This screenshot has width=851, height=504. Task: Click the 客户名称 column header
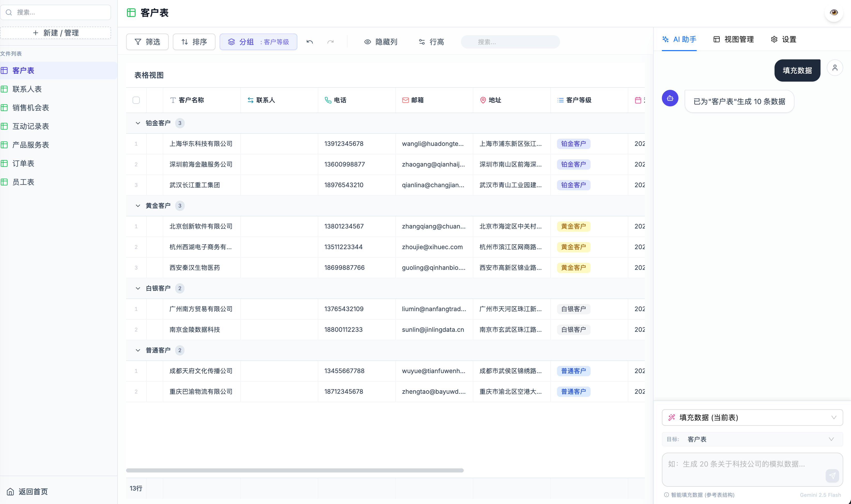coord(202,100)
